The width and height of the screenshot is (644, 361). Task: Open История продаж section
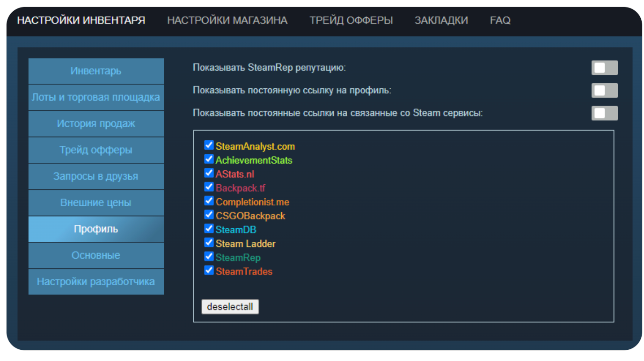tap(96, 124)
